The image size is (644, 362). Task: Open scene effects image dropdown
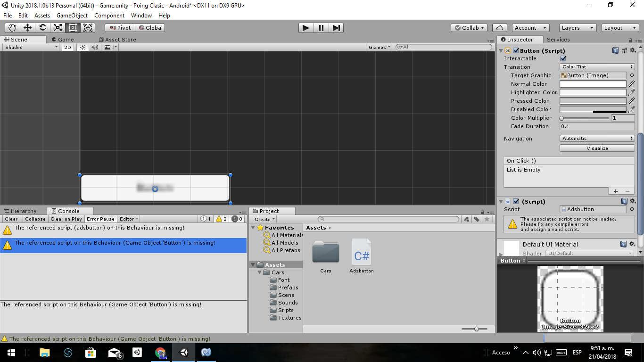point(109,47)
